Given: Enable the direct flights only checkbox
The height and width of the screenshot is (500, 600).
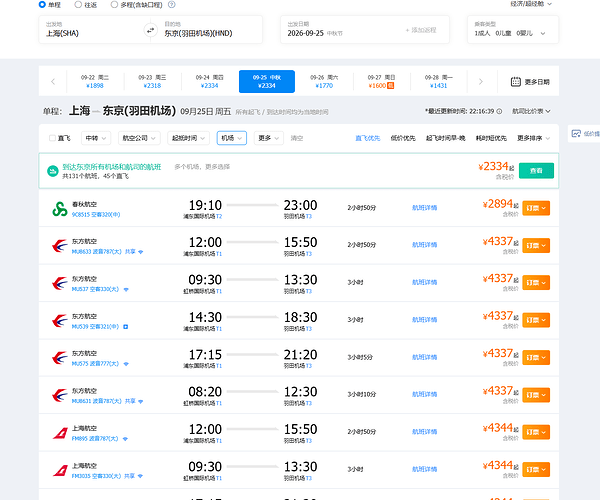Looking at the screenshot, I should point(52,138).
